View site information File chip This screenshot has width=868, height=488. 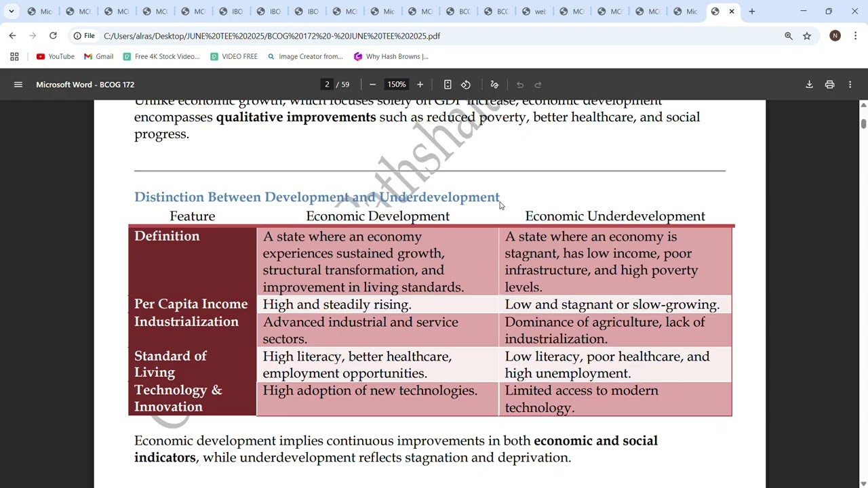tap(84, 36)
